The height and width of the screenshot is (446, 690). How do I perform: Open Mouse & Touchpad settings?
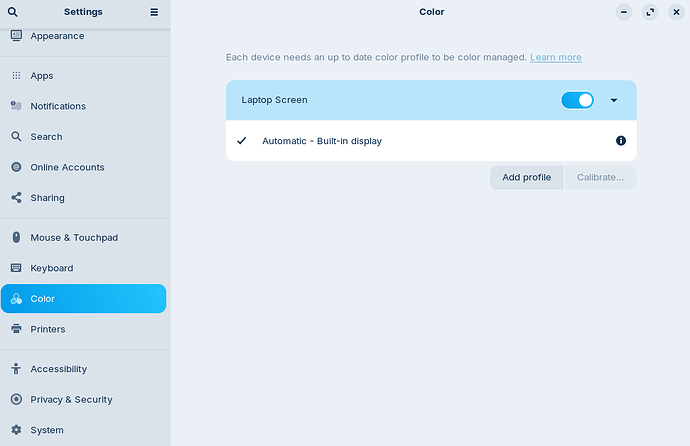point(74,238)
